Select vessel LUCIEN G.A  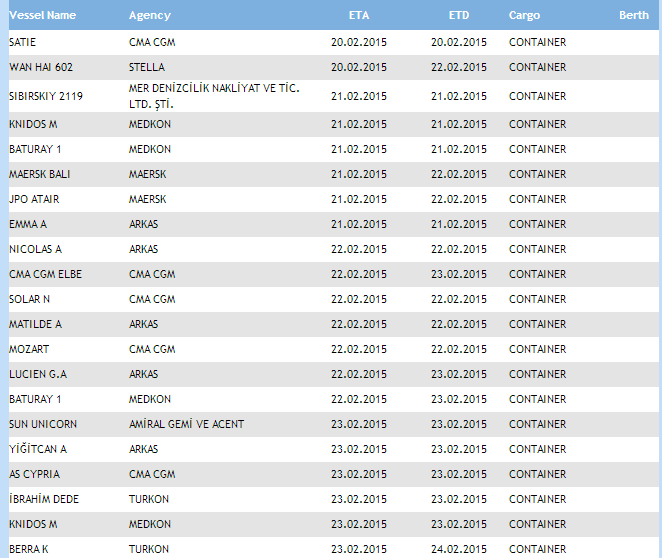click(38, 374)
